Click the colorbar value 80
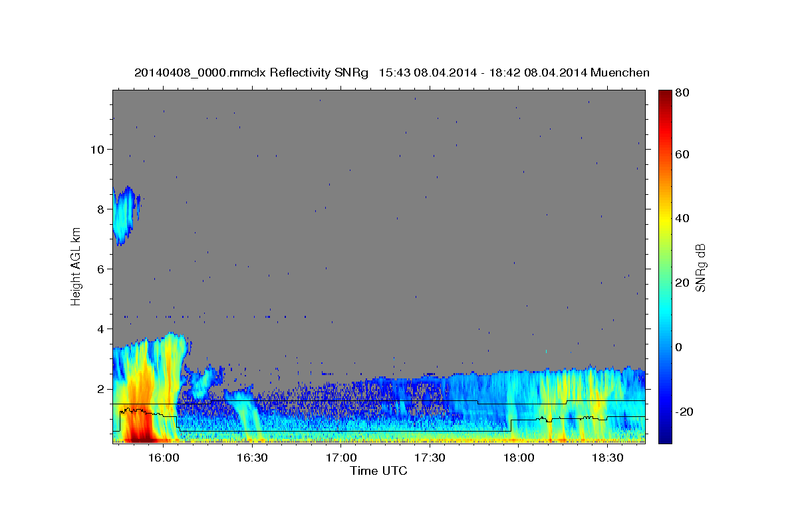798x532 pixels. coord(682,92)
